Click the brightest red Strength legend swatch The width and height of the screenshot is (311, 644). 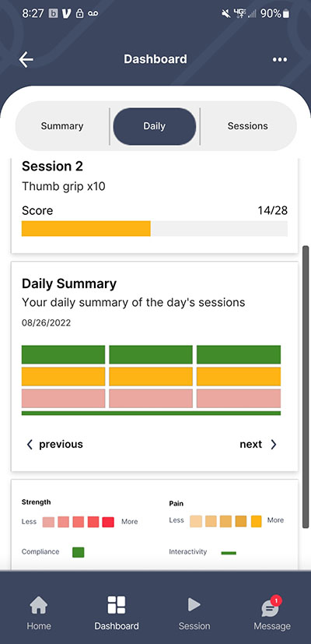(108, 522)
